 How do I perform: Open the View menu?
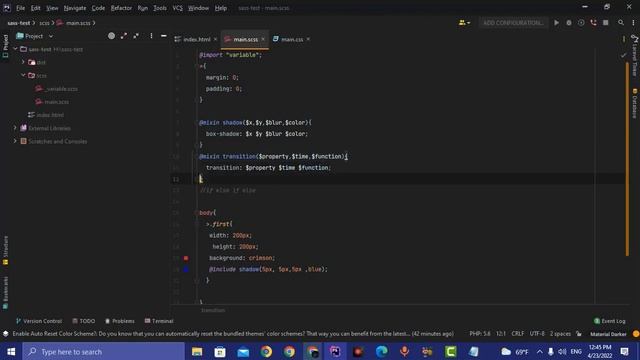pyautogui.click(x=52, y=8)
